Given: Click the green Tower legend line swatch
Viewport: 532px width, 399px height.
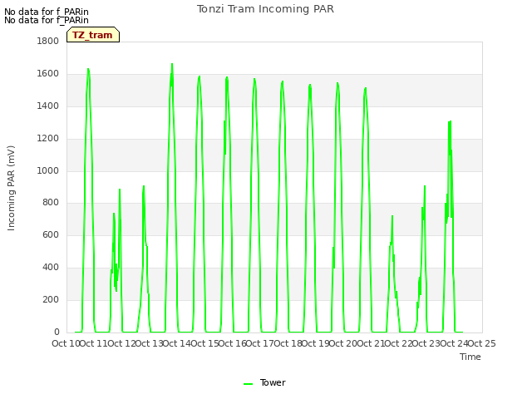Looking at the screenshot, I should (248, 384).
